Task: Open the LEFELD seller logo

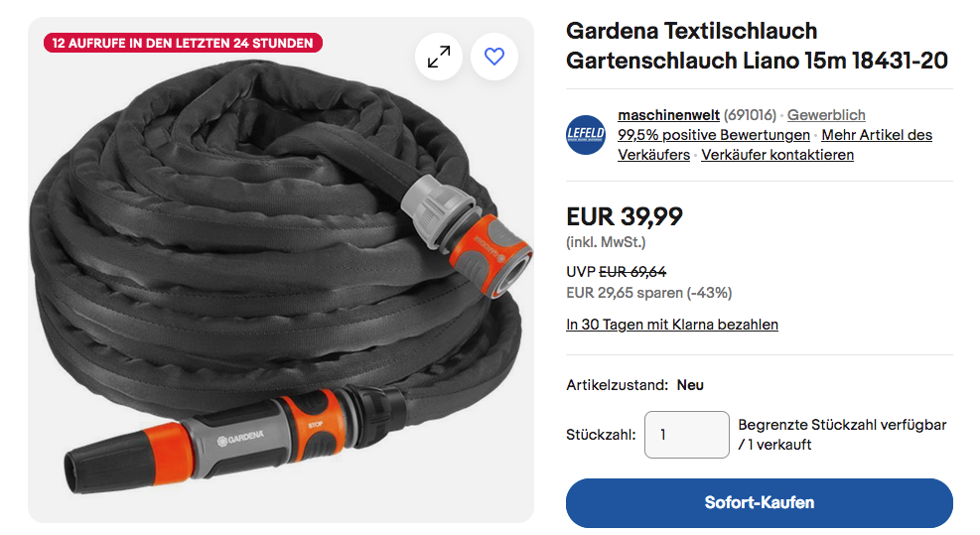Action: tap(586, 134)
